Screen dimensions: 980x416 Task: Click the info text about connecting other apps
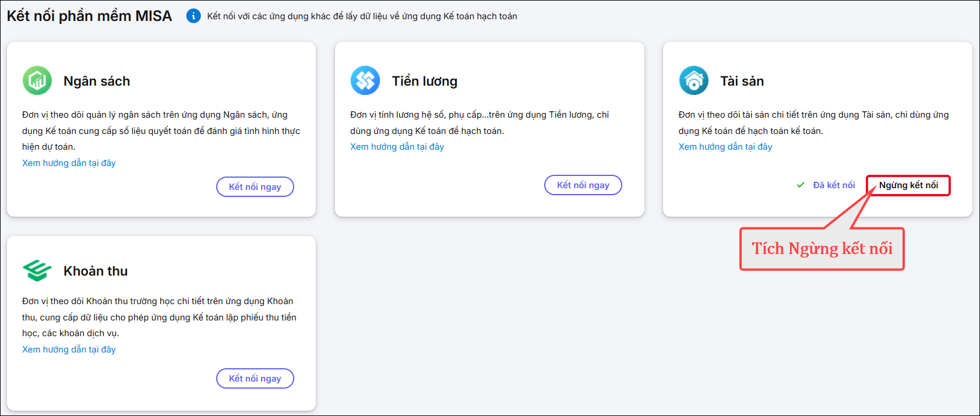362,16
